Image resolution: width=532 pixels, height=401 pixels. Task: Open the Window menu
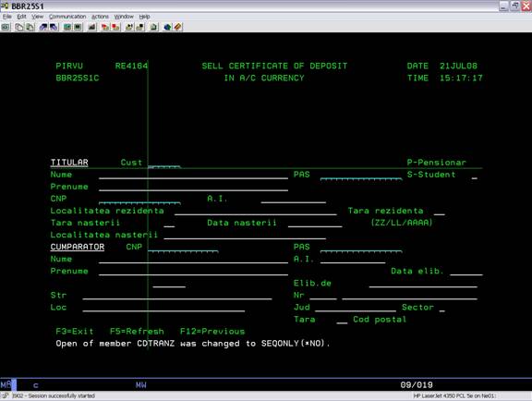tap(124, 17)
